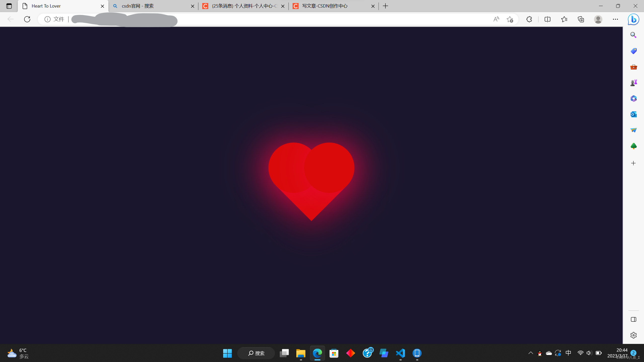The height and width of the screenshot is (362, 644).
Task: Add a sidebar app with plus
Action: coord(633,163)
